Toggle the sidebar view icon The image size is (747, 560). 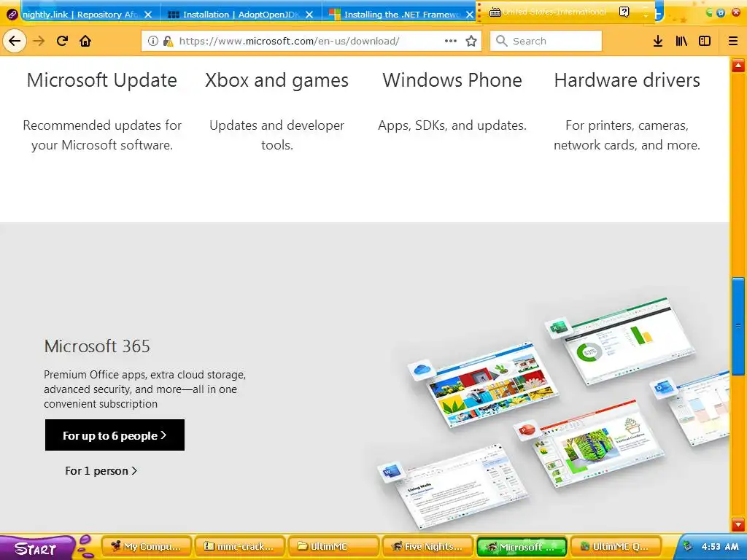705,41
